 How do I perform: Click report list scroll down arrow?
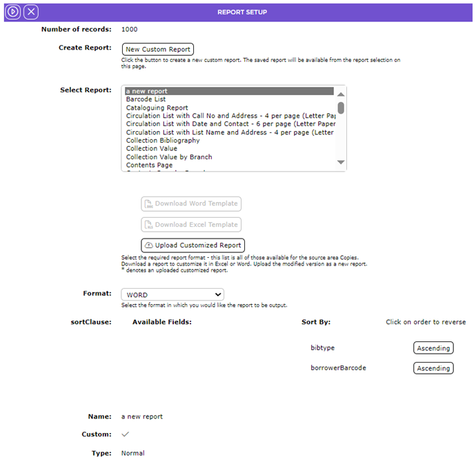tap(341, 162)
